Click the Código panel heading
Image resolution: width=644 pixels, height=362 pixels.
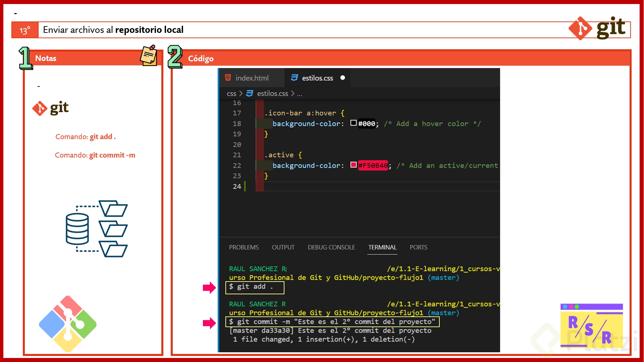click(x=201, y=59)
